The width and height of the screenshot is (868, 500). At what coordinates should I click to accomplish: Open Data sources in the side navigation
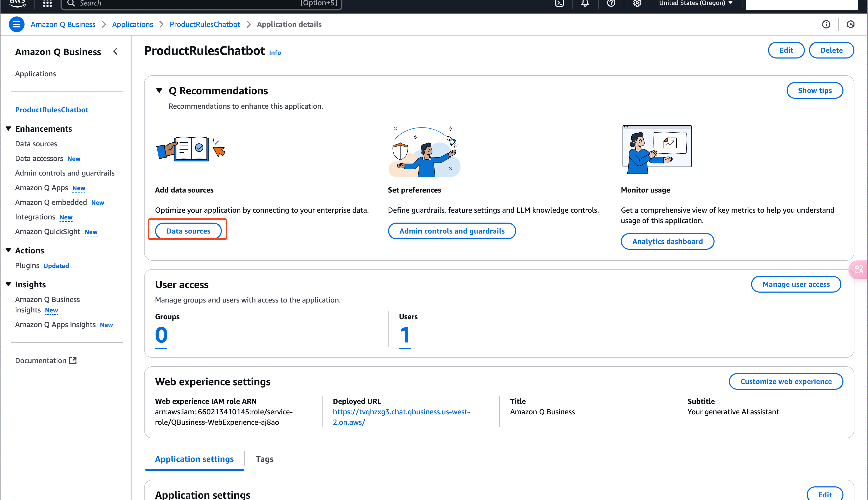click(36, 144)
